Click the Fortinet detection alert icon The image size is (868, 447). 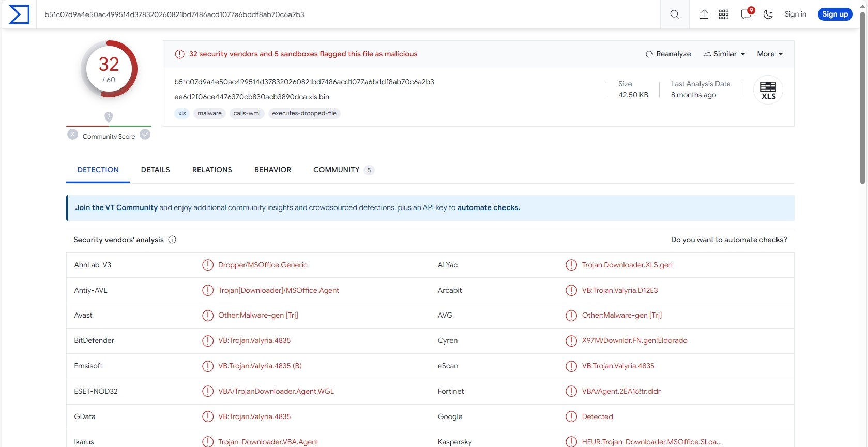point(571,391)
